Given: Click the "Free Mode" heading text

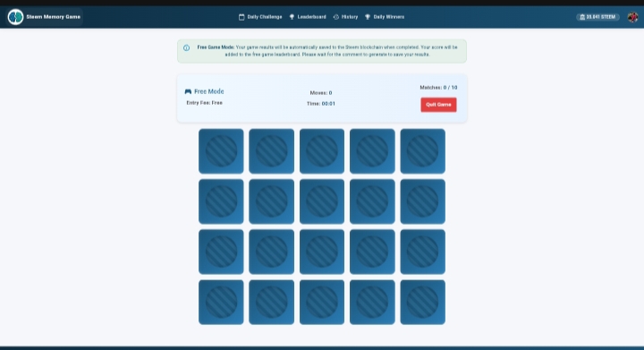Looking at the screenshot, I should click(209, 91).
